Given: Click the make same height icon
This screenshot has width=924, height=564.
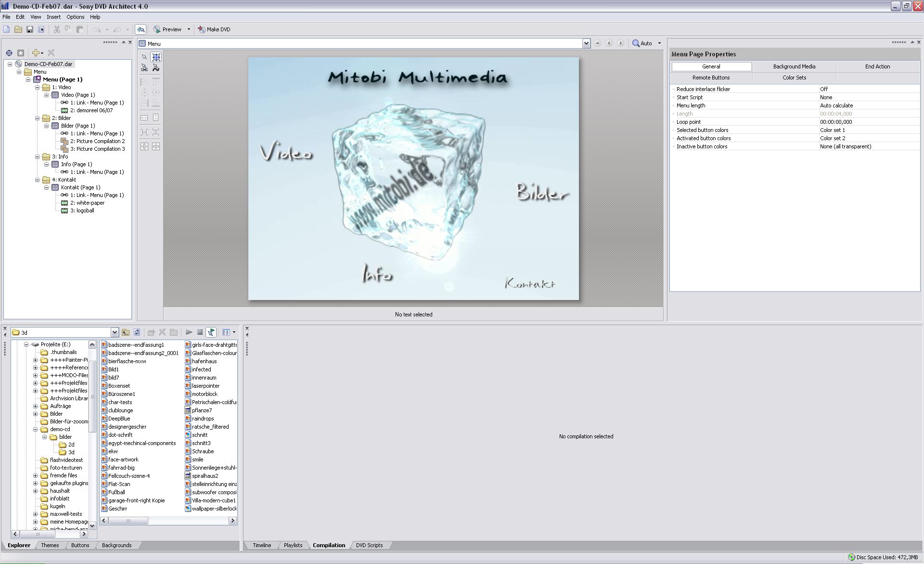Looking at the screenshot, I should click(156, 118).
